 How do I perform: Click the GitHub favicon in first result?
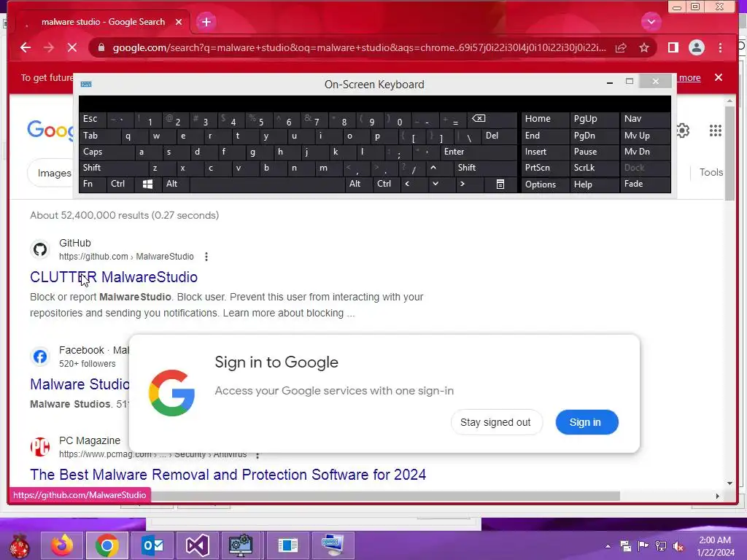click(x=40, y=249)
